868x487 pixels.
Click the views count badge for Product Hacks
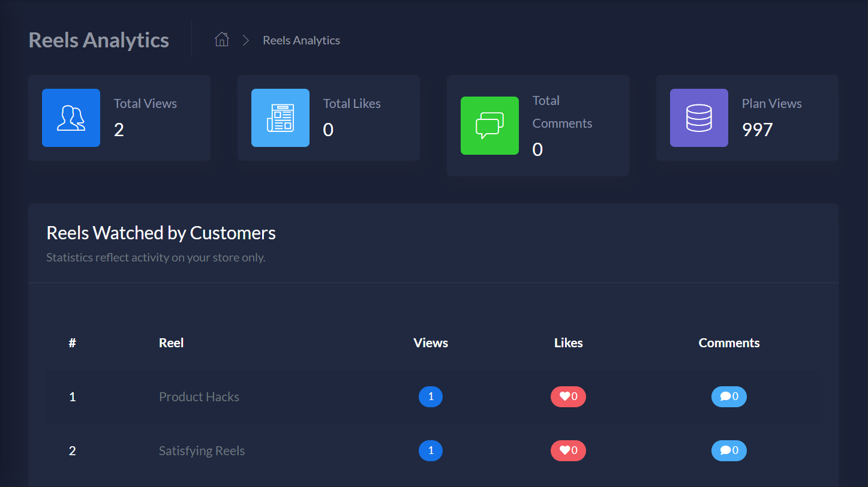431,396
